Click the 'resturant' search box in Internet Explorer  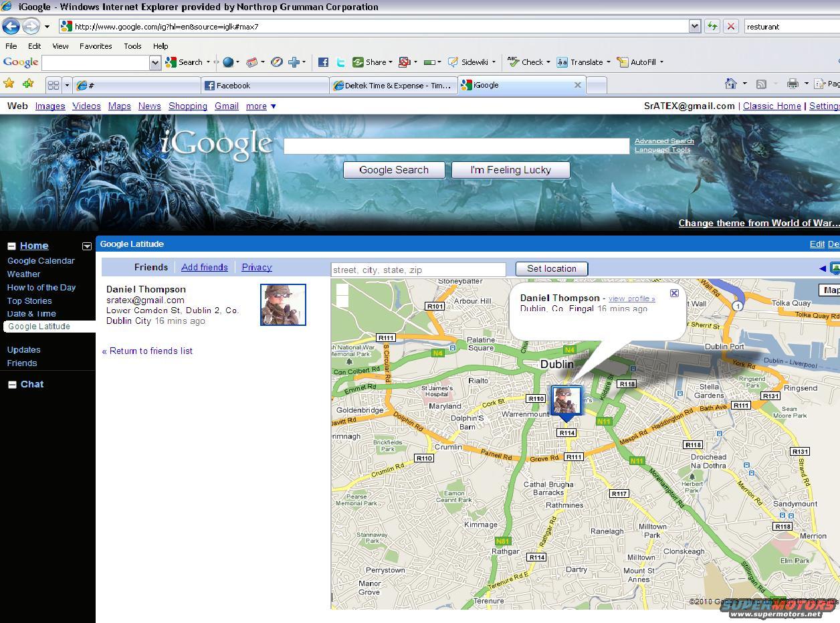(x=791, y=27)
